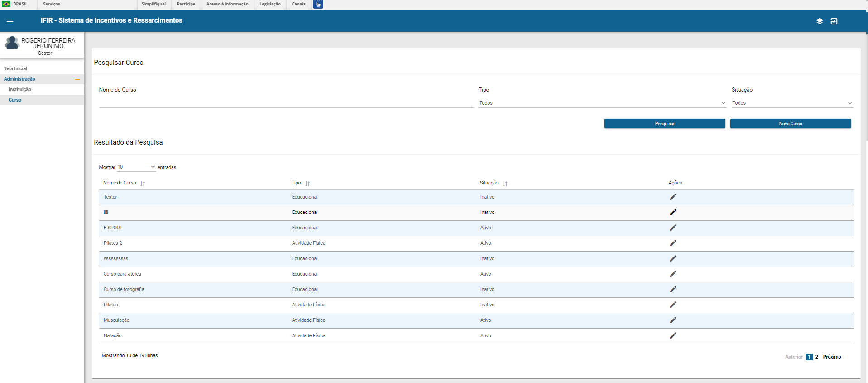Open Instituição in the sidebar
This screenshot has height=383, width=868.
tap(20, 90)
